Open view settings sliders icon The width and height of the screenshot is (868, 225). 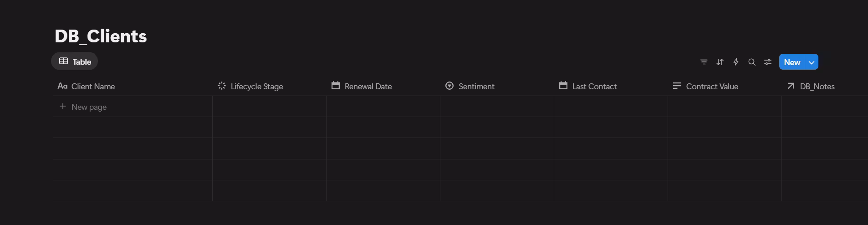coord(768,62)
